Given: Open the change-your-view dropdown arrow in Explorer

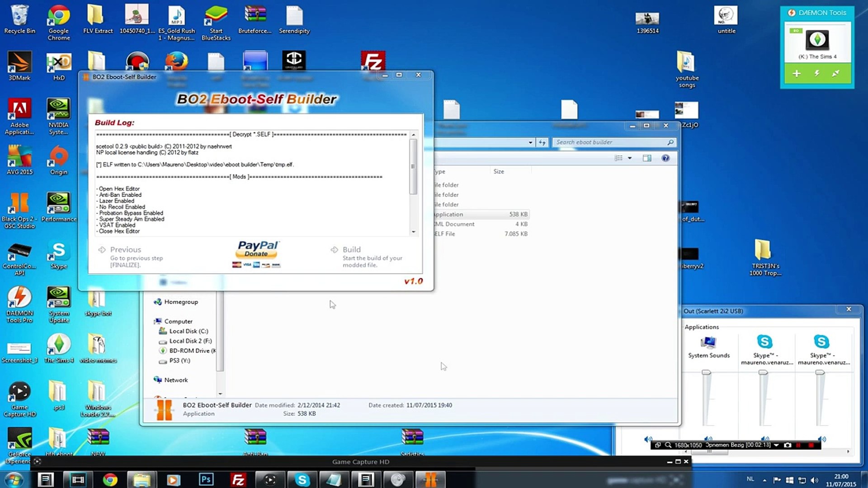Looking at the screenshot, I should point(630,158).
